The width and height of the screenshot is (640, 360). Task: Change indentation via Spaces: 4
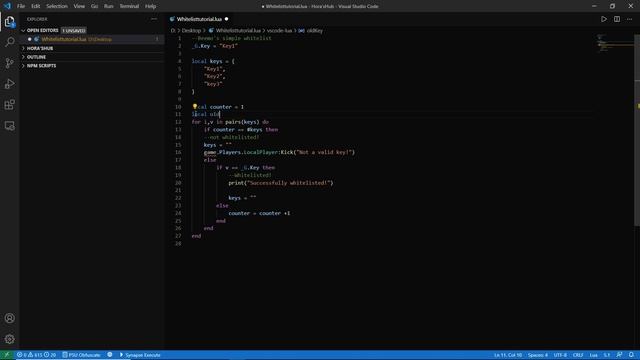pos(538,355)
